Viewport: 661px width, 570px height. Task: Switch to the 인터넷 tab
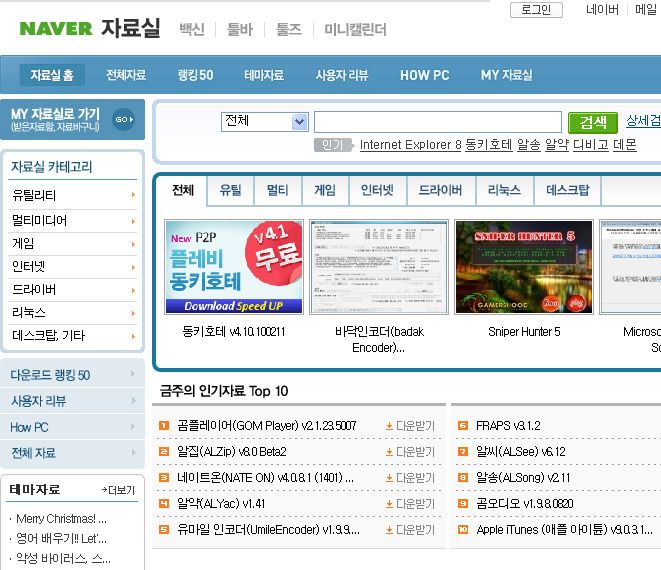click(377, 190)
